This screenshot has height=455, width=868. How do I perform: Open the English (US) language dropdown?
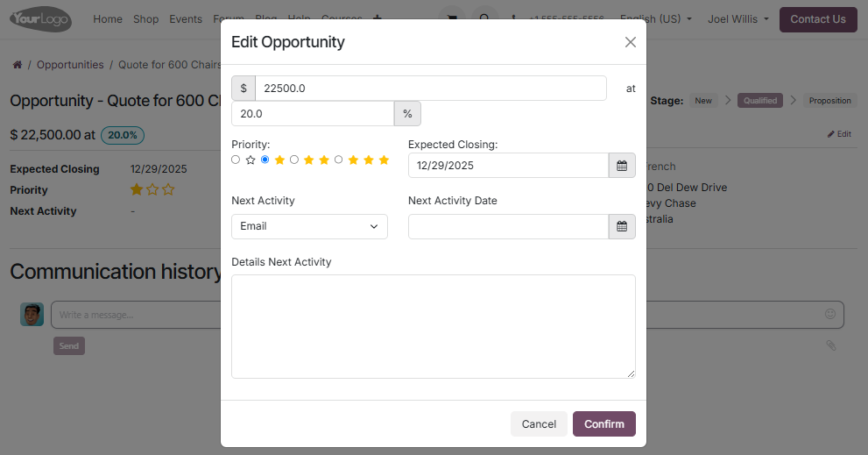656,19
